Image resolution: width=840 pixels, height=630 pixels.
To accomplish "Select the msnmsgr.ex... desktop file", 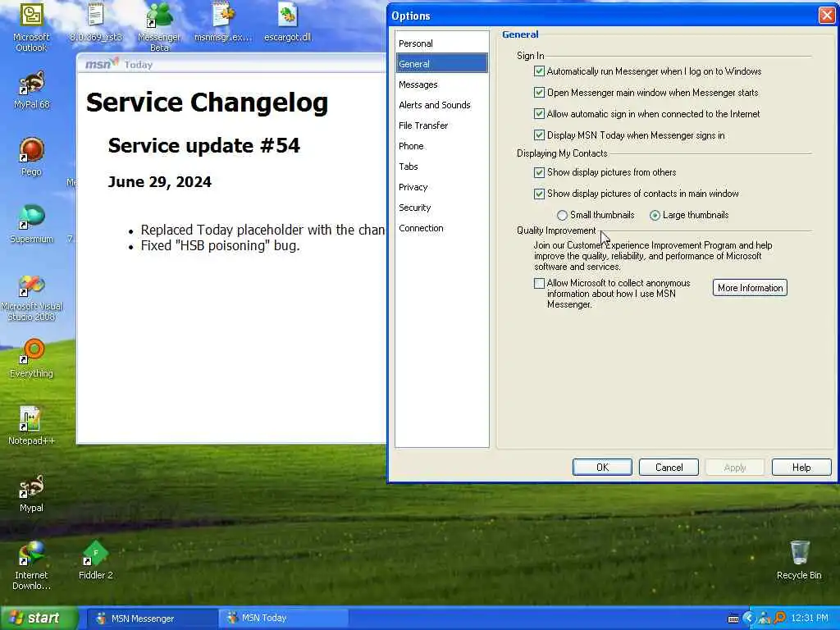I will pos(223,22).
